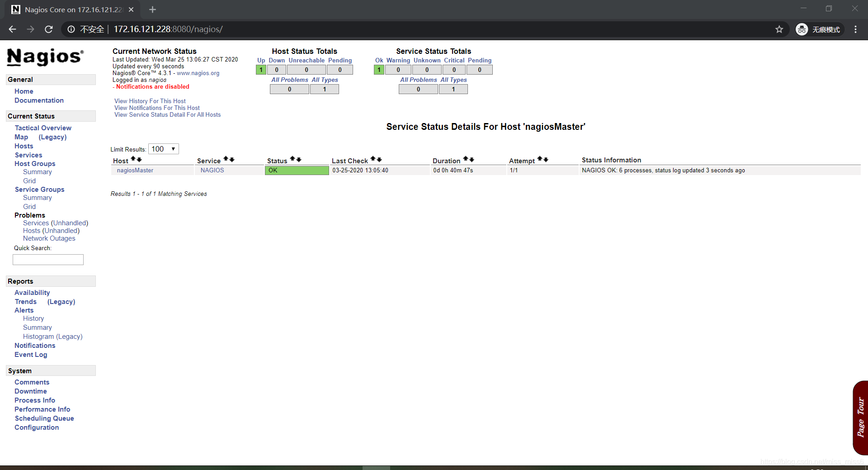The image size is (868, 470).
Task: Click the incognito mode indicator
Action: 819,29
